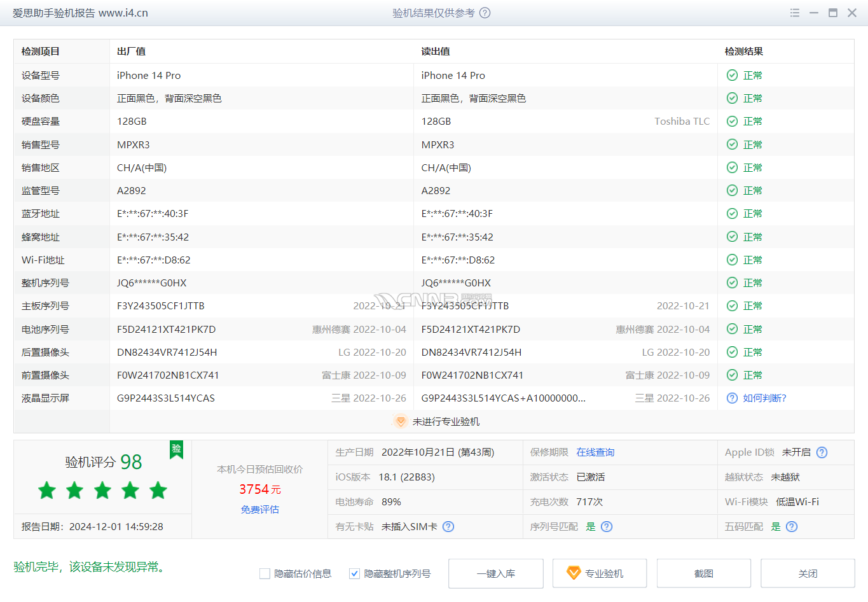Click the green check icon for 主板序列号
868x602 pixels.
pos(732,305)
